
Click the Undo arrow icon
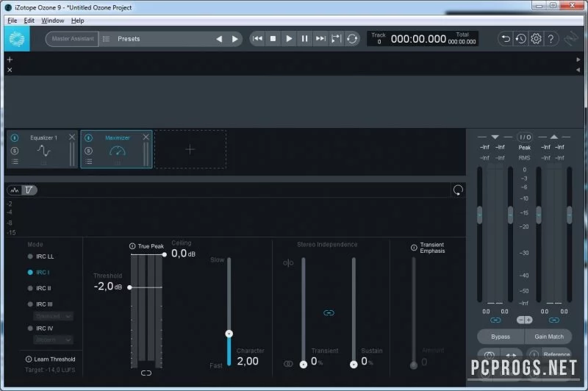point(506,39)
